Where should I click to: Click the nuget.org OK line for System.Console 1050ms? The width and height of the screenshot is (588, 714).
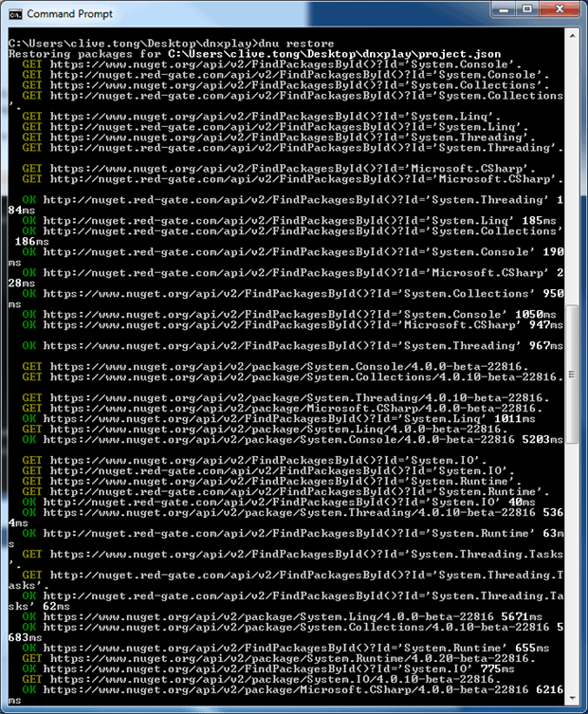(x=289, y=315)
